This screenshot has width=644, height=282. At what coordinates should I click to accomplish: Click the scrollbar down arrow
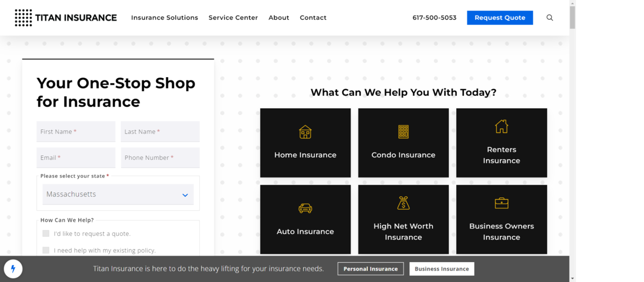pyautogui.click(x=572, y=278)
